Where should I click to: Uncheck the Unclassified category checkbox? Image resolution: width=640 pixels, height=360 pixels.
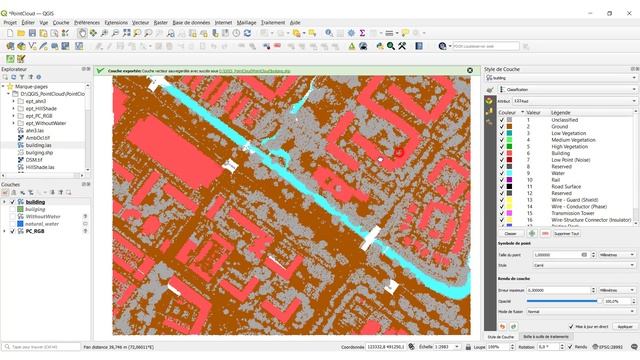pyautogui.click(x=502, y=120)
